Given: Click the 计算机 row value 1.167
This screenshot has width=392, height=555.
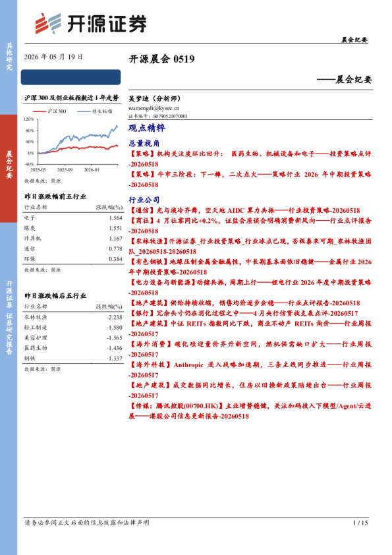Looking at the screenshot, I should [x=116, y=239].
